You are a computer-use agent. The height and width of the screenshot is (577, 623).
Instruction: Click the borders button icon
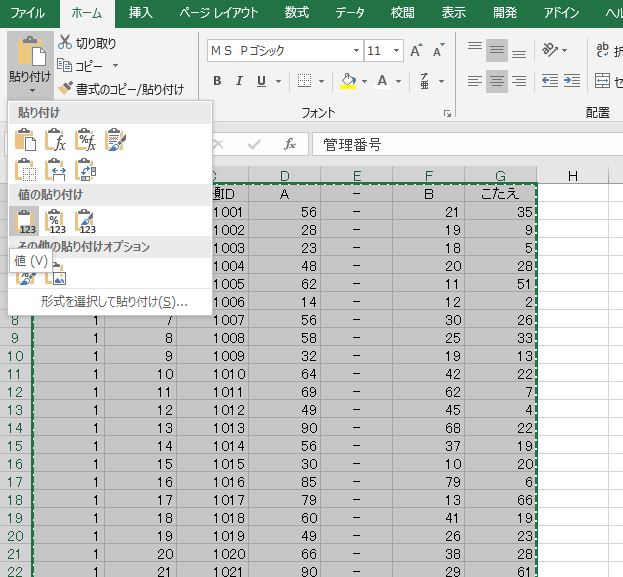point(304,81)
